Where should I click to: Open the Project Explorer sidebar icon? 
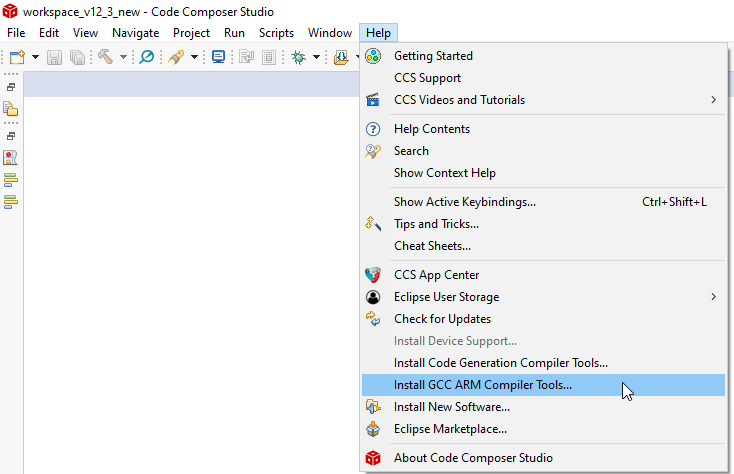click(x=11, y=109)
